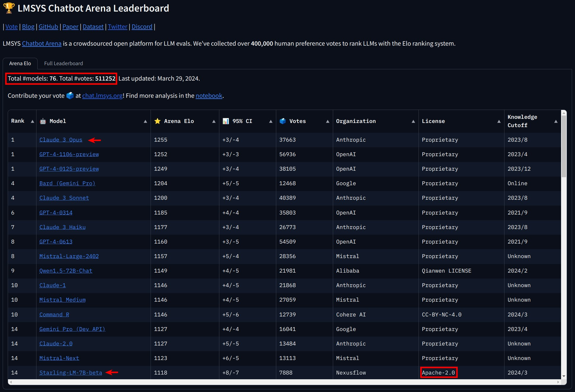Sort table by Arena Elo column arrow

click(214, 121)
